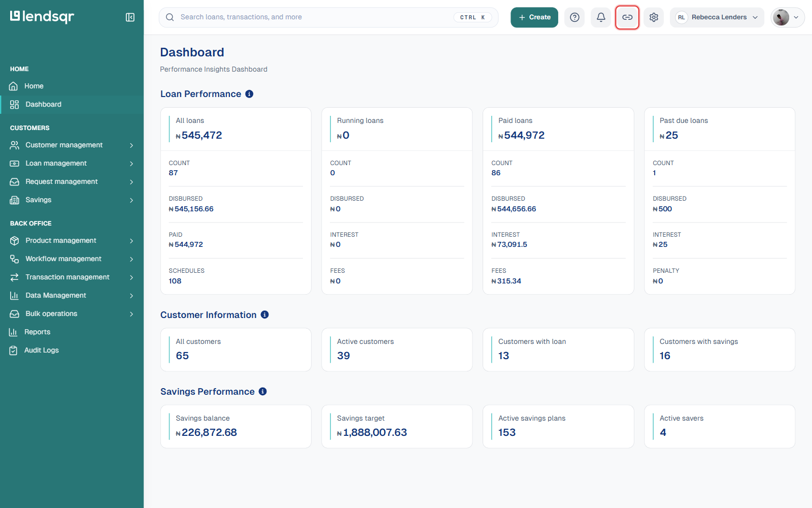Click the Savings target ₦1,888,007.63 value
This screenshot has width=812, height=508.
(x=372, y=432)
